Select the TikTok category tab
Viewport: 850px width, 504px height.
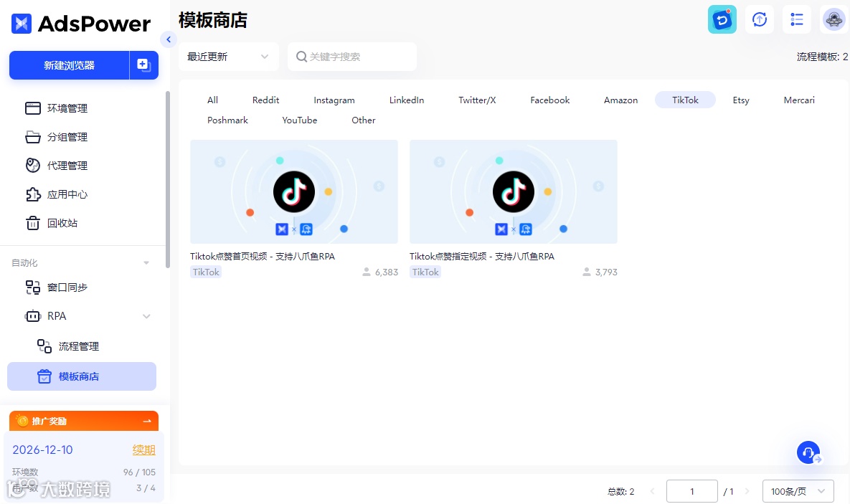pyautogui.click(x=685, y=100)
